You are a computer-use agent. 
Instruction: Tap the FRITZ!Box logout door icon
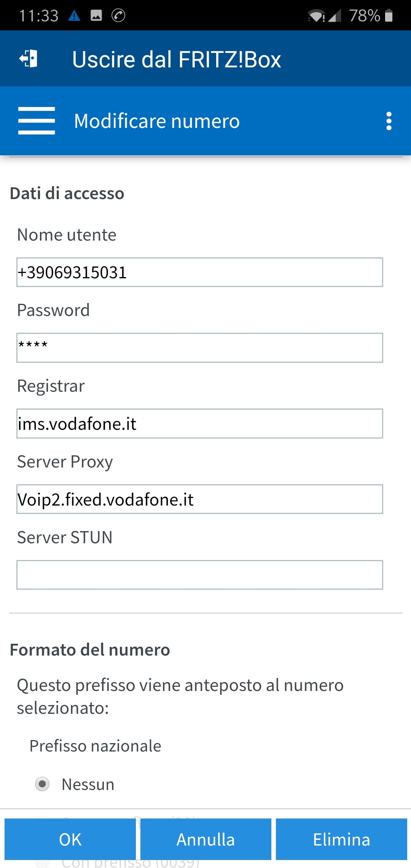29,59
